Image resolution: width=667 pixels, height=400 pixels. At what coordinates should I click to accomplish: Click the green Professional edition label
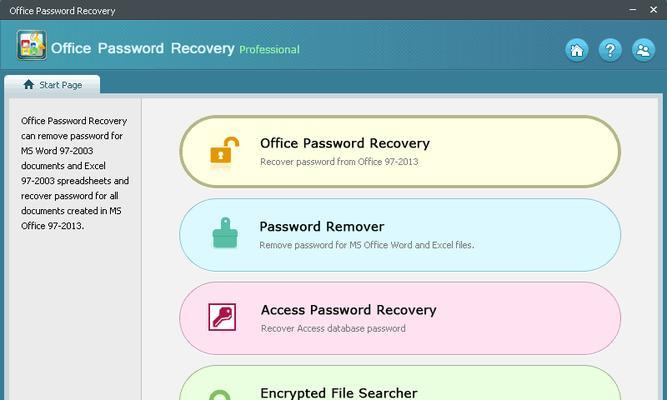(x=269, y=50)
